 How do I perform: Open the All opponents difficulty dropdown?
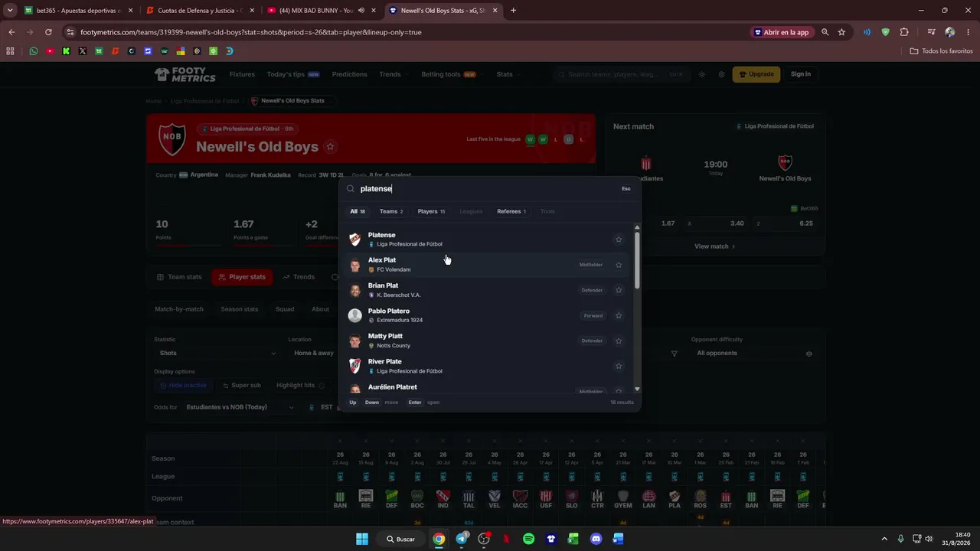(x=754, y=353)
